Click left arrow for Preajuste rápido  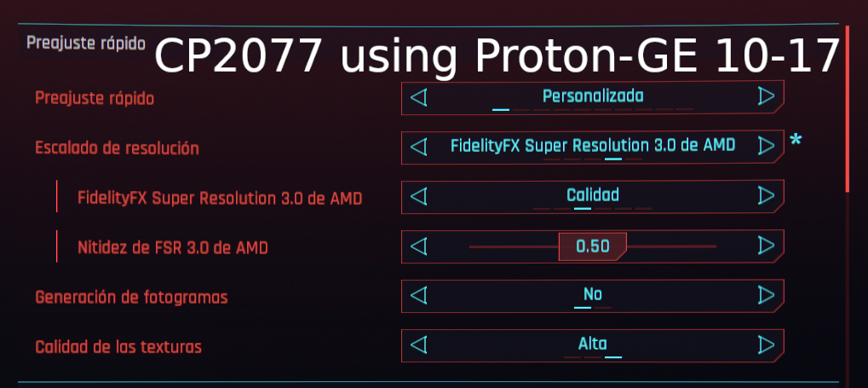click(418, 97)
